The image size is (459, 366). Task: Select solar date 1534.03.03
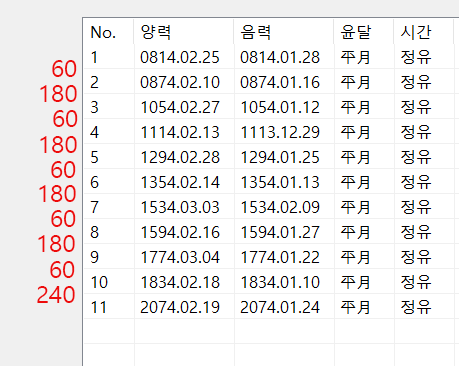coord(180,207)
